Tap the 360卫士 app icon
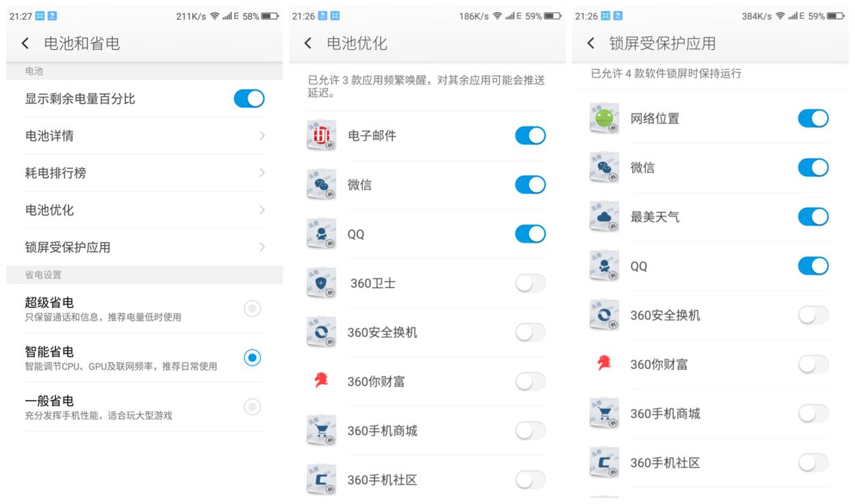The height and width of the screenshot is (504, 855). tap(321, 283)
